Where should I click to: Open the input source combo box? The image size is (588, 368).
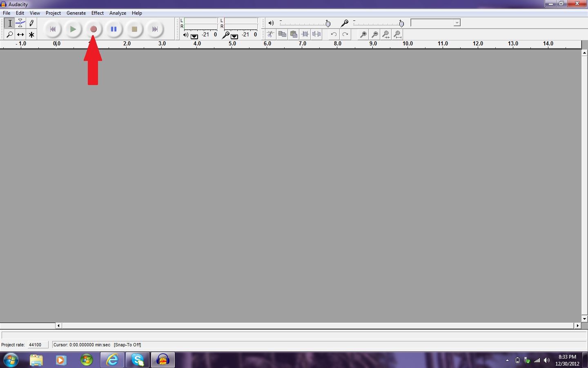435,22
